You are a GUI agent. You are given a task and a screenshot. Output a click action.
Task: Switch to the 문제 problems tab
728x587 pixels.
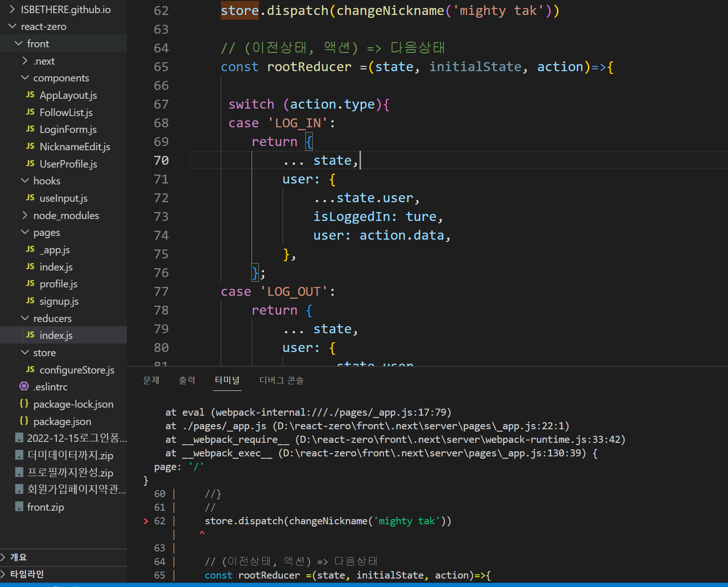click(151, 381)
